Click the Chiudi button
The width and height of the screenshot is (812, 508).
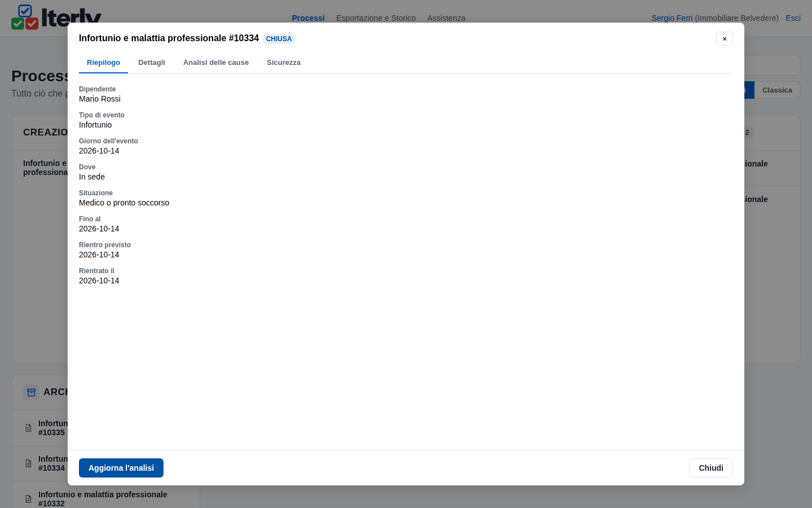pos(711,468)
